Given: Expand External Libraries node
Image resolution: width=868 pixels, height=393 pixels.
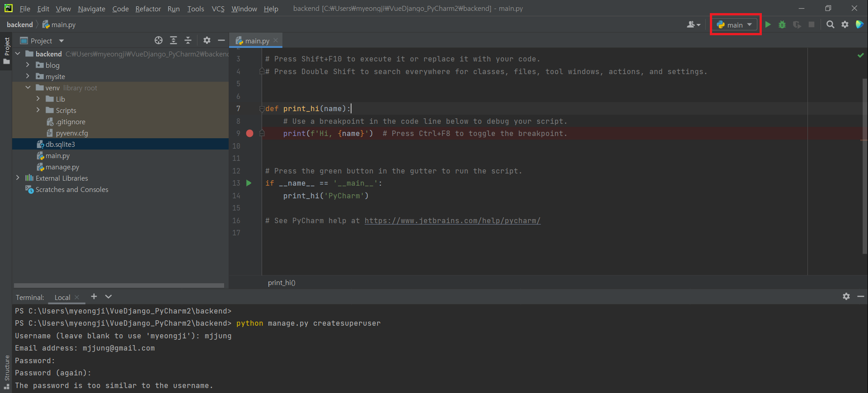Looking at the screenshot, I should click(18, 178).
